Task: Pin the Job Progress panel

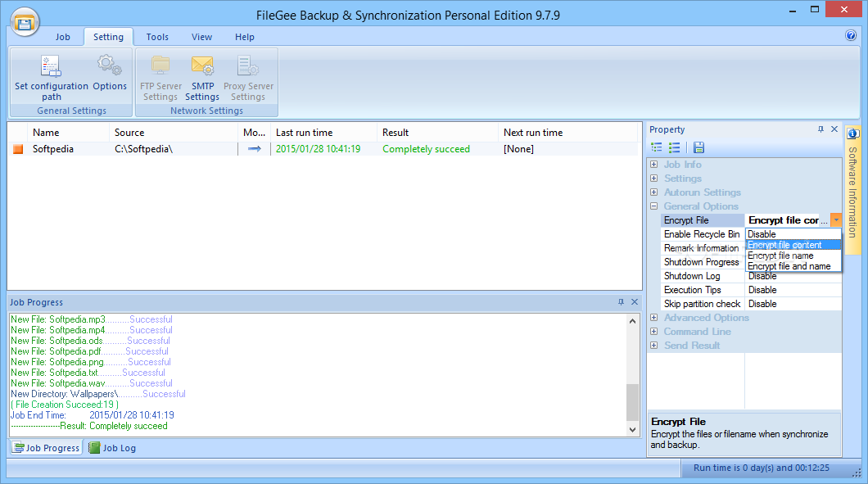Action: 621,302
